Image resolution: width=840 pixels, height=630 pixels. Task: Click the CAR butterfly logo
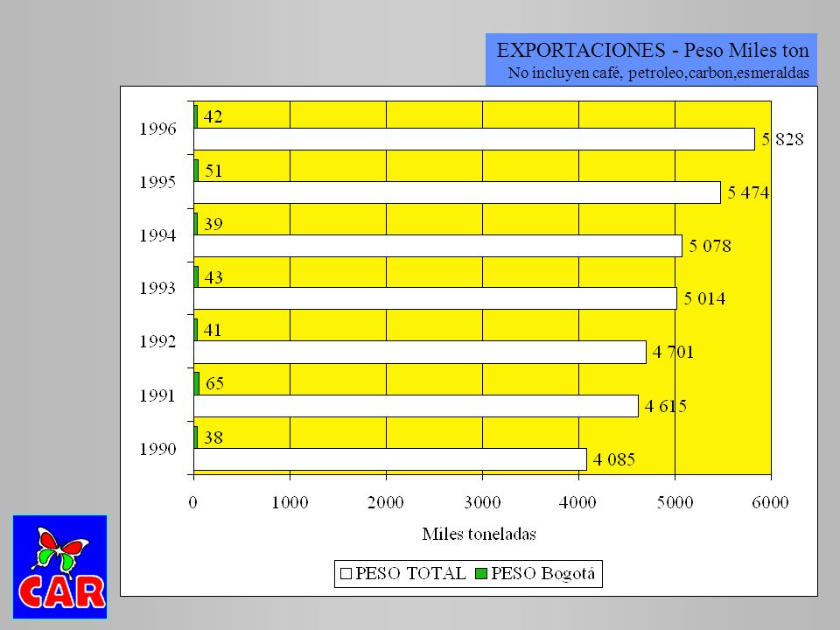[x=60, y=567]
